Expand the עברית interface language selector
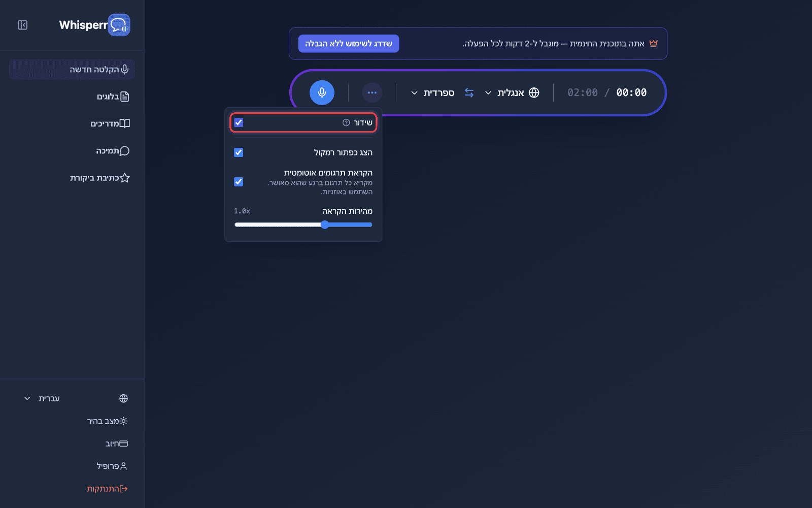The width and height of the screenshot is (812, 508). (72, 398)
